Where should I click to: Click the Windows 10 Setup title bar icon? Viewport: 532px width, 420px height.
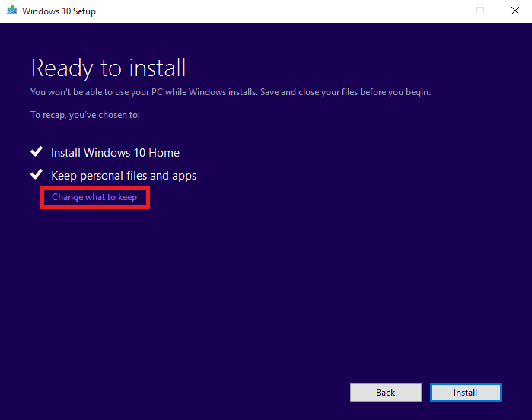[12, 9]
